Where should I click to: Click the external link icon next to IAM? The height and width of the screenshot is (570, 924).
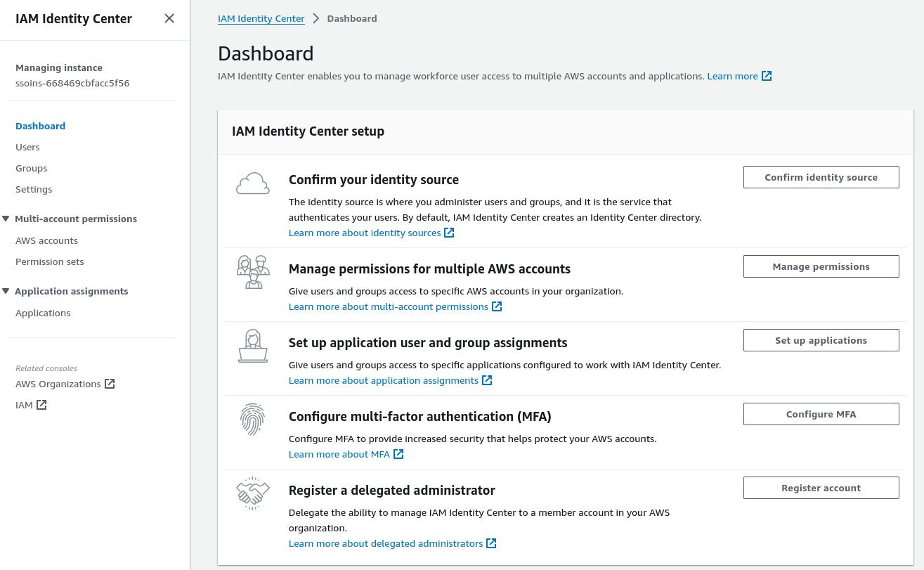pyautogui.click(x=41, y=404)
